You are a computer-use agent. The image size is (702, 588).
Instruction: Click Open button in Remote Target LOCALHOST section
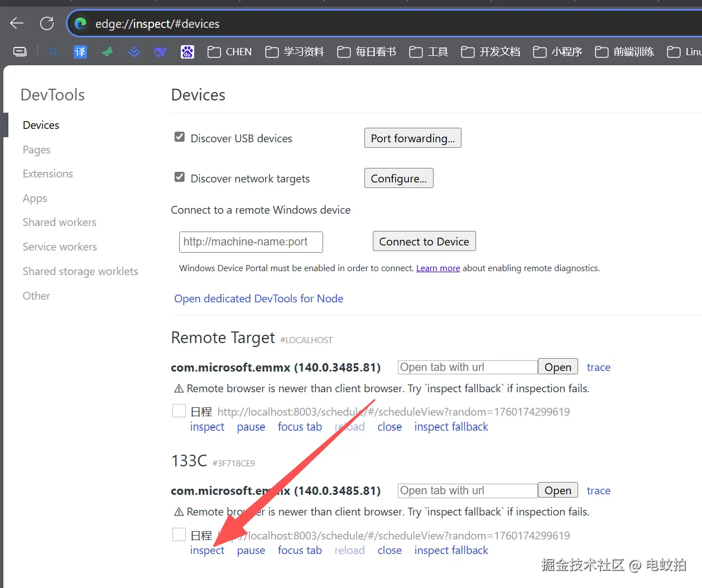pos(558,367)
